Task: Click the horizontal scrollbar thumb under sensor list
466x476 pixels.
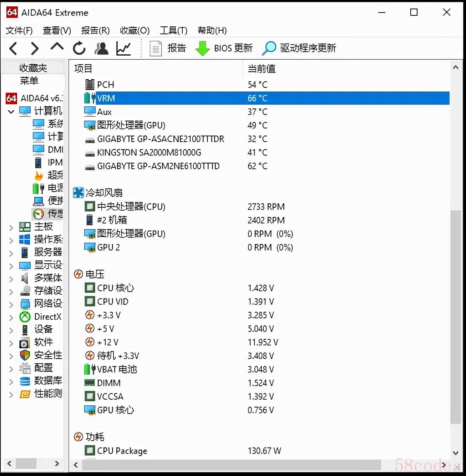Action: tap(232, 465)
